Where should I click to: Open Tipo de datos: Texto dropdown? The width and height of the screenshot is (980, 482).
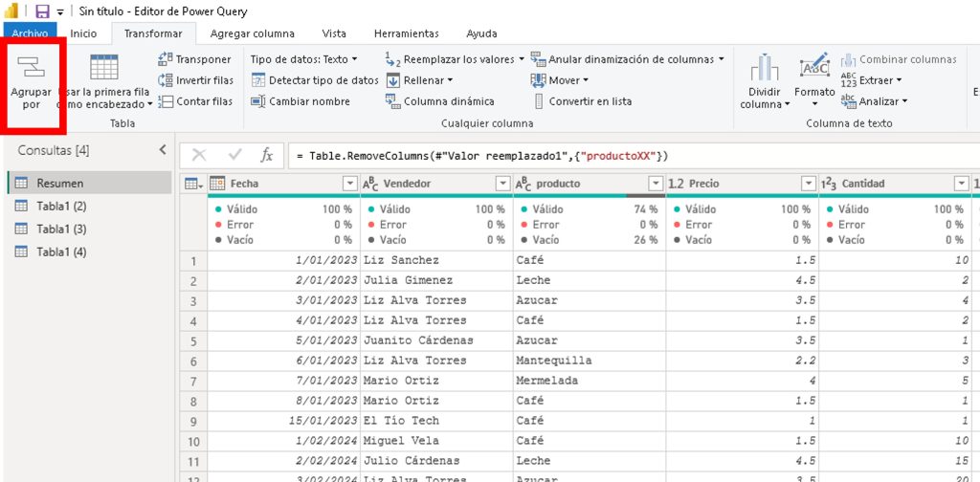click(304, 59)
